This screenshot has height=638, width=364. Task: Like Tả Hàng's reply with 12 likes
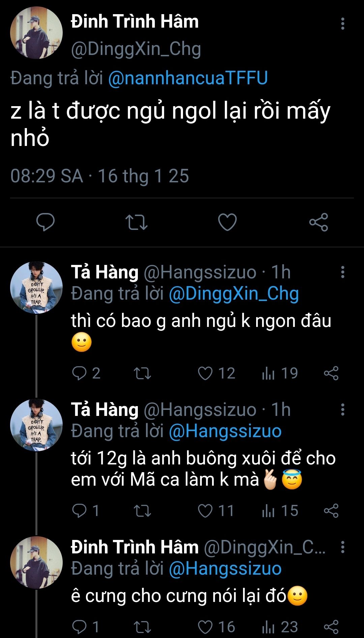(x=205, y=373)
